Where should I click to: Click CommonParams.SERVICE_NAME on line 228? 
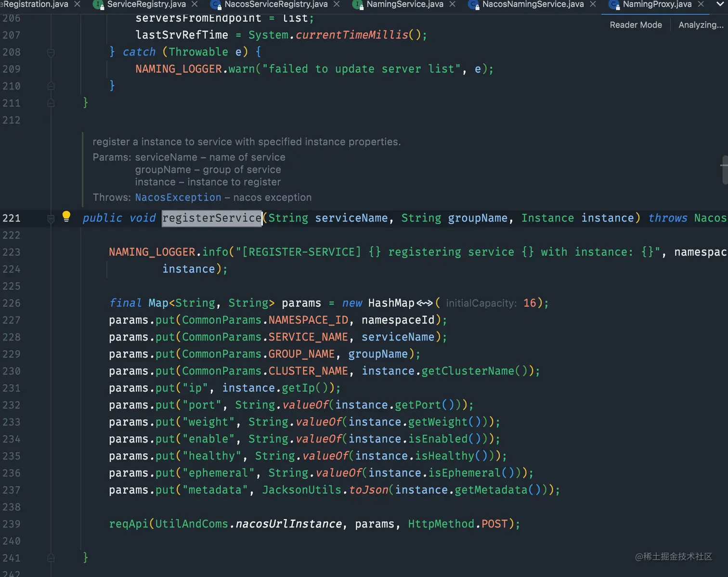point(265,337)
